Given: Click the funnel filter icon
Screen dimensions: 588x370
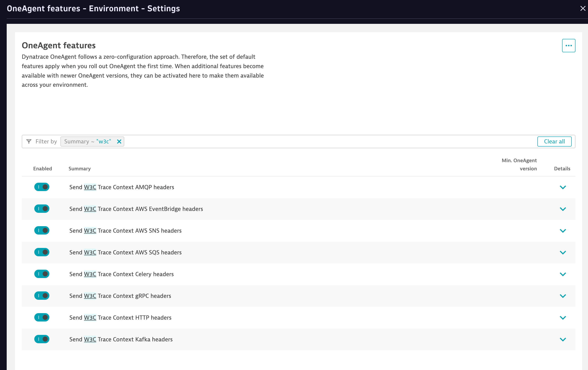Looking at the screenshot, I should [x=29, y=142].
